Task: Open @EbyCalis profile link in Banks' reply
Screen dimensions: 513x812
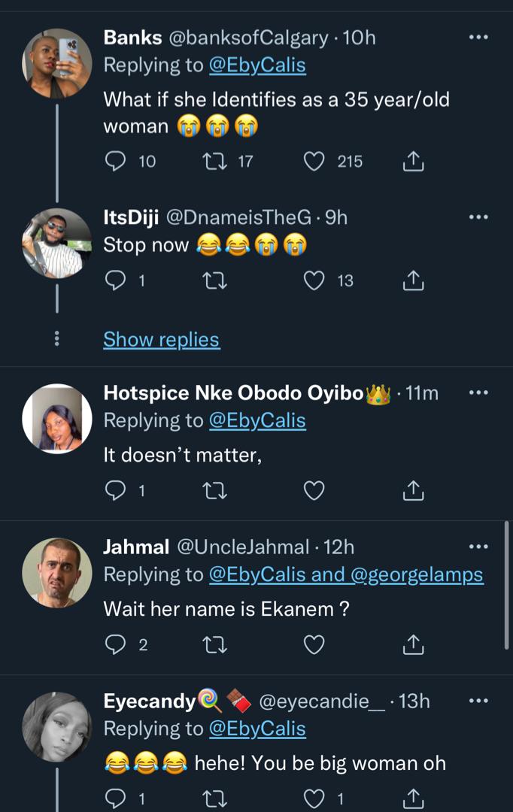Action: (257, 65)
